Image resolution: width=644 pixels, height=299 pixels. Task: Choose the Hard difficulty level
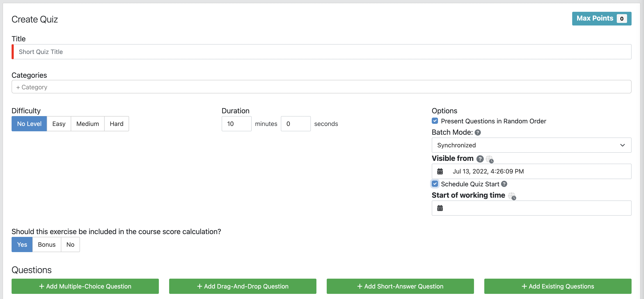pos(116,124)
